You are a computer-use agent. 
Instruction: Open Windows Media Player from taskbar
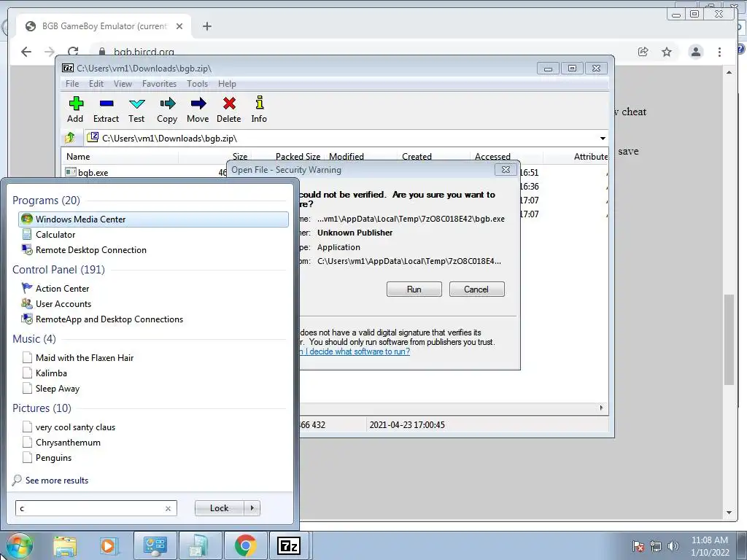[x=108, y=545]
